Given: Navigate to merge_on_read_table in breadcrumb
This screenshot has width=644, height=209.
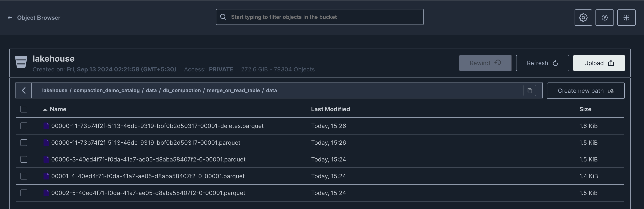Looking at the screenshot, I should pos(233,90).
